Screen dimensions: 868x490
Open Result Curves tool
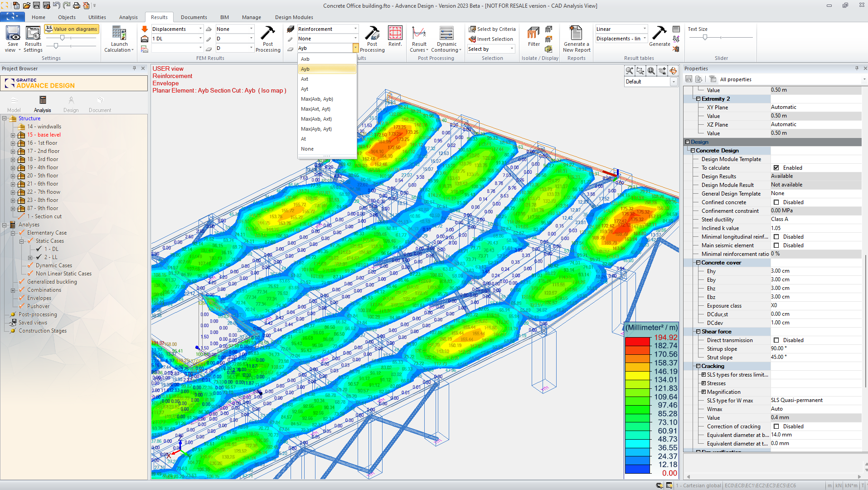(419, 39)
